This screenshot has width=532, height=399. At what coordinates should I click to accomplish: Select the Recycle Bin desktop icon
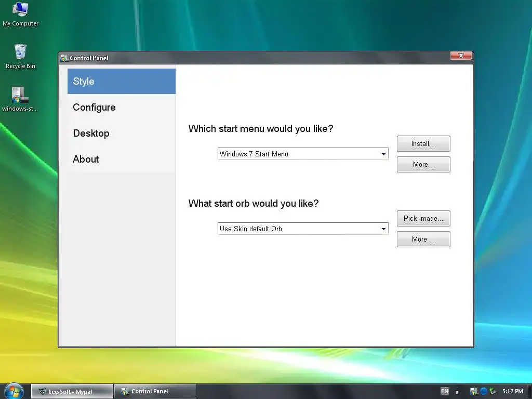20,56
